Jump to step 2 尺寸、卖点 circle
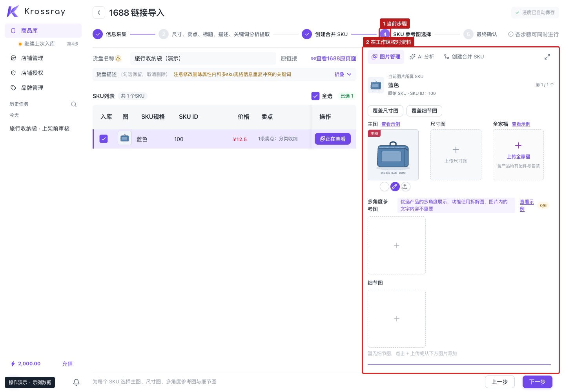Screen dimensions: 565x392 pyautogui.click(x=164, y=34)
